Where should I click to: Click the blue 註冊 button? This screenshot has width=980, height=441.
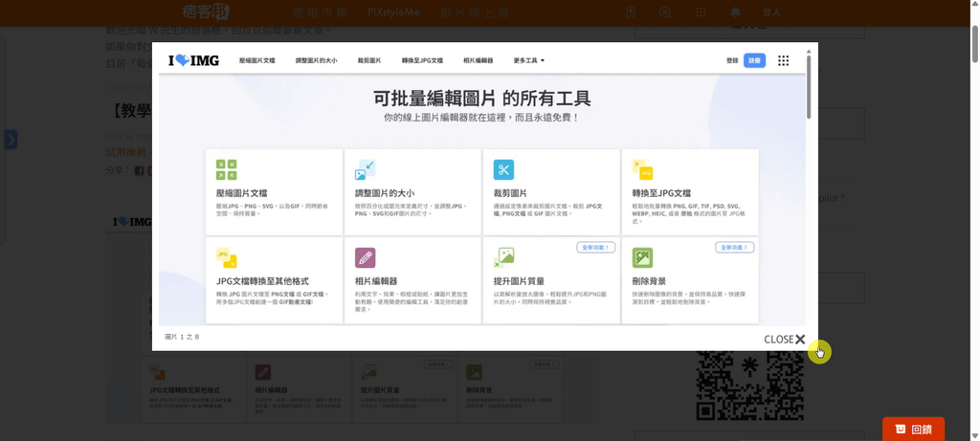coord(754,60)
